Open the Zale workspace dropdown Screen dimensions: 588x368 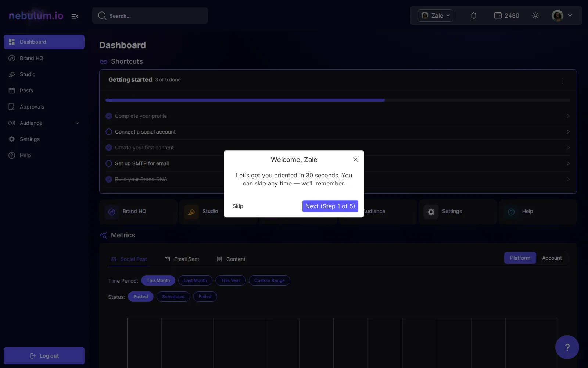[435, 15]
